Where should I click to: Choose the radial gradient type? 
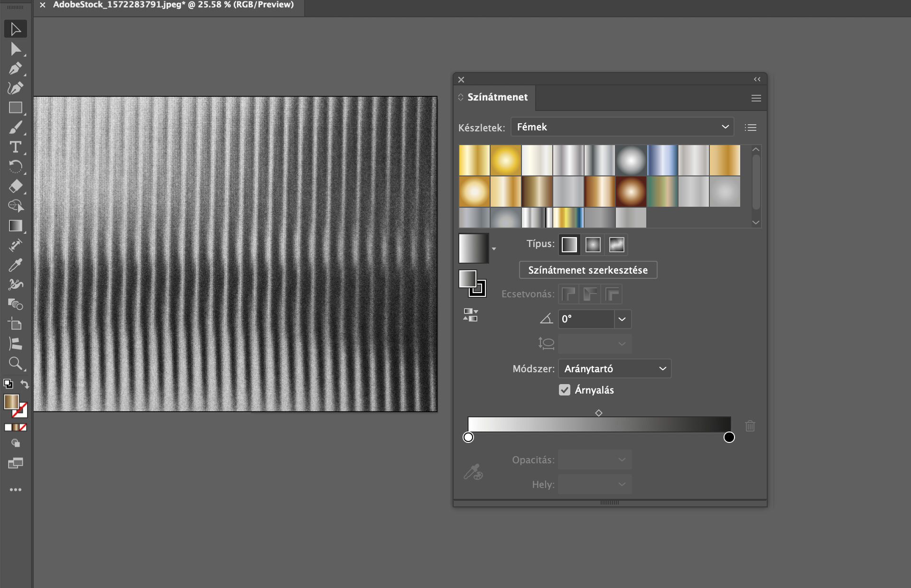click(x=593, y=245)
